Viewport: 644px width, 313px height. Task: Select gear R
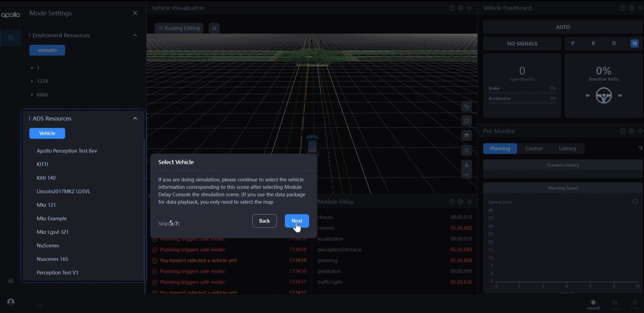click(x=593, y=43)
